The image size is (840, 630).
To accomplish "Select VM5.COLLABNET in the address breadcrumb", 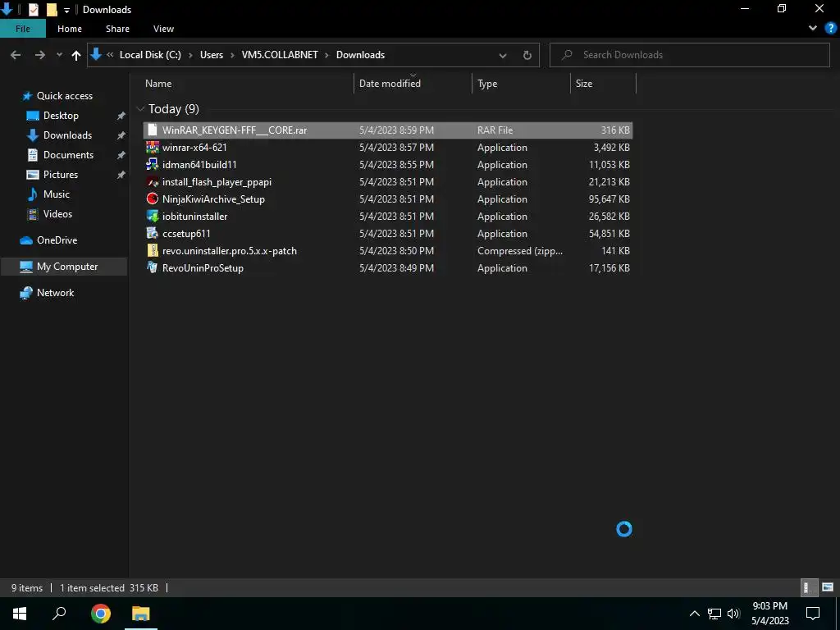I will (280, 55).
